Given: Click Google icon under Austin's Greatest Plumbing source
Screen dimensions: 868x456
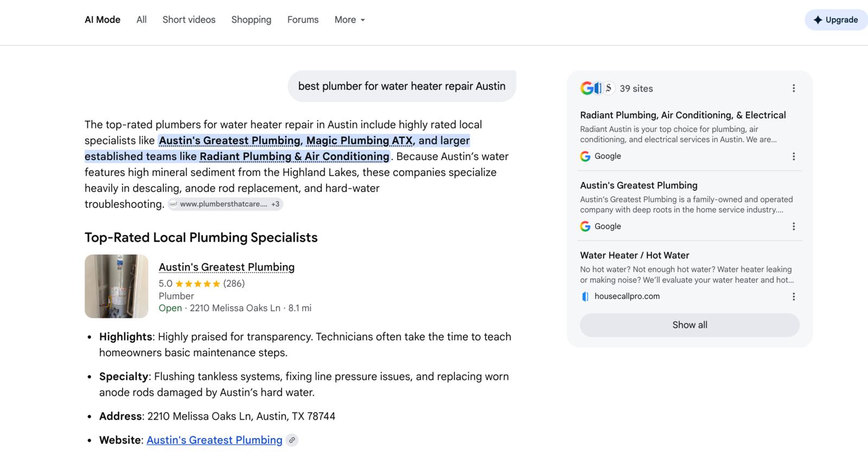Looking at the screenshot, I should coord(585,226).
